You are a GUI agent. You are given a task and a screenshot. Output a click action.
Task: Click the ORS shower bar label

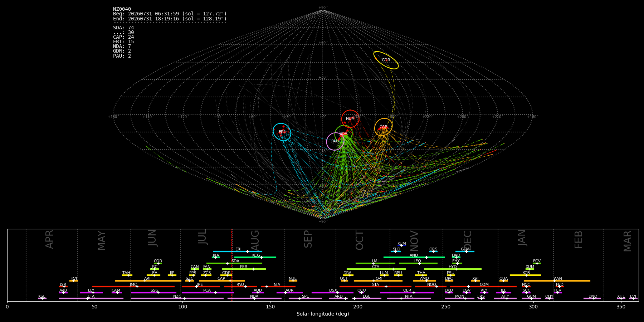tap(433, 249)
